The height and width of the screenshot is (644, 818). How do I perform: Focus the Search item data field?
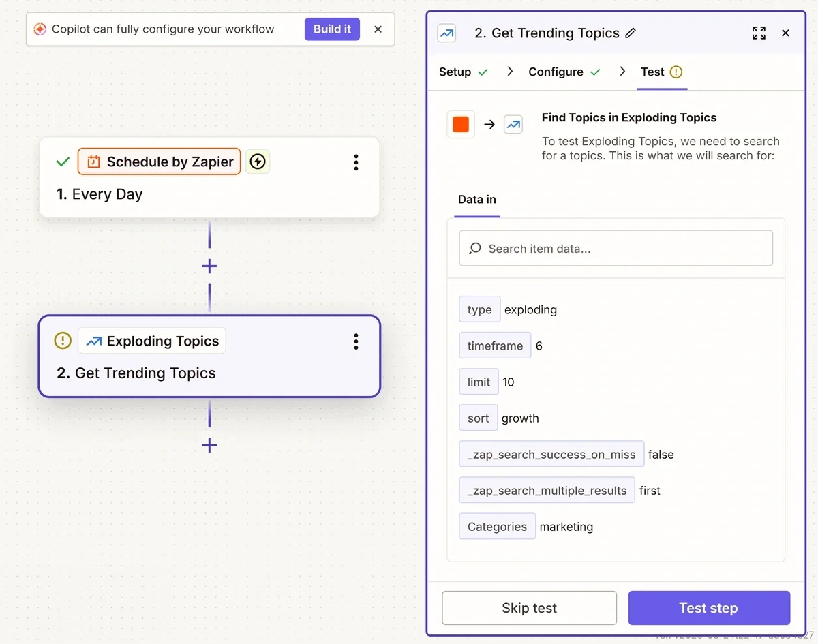[x=616, y=248]
